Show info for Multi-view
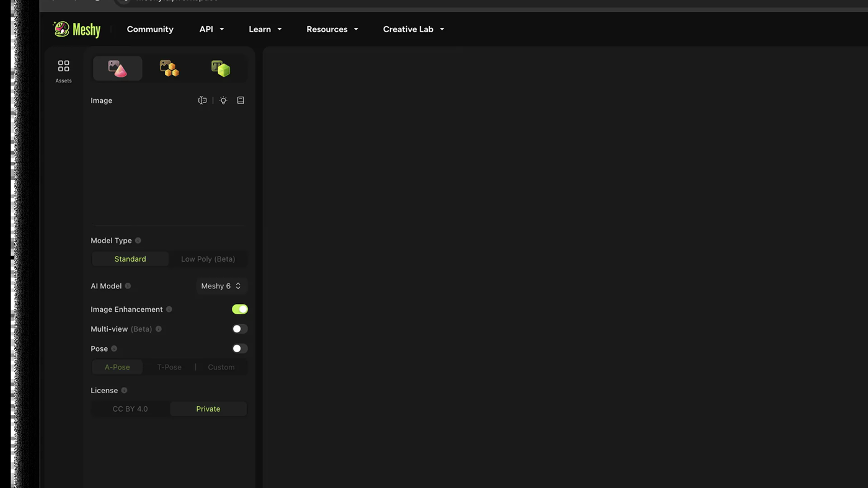This screenshot has height=488, width=868. (x=158, y=329)
